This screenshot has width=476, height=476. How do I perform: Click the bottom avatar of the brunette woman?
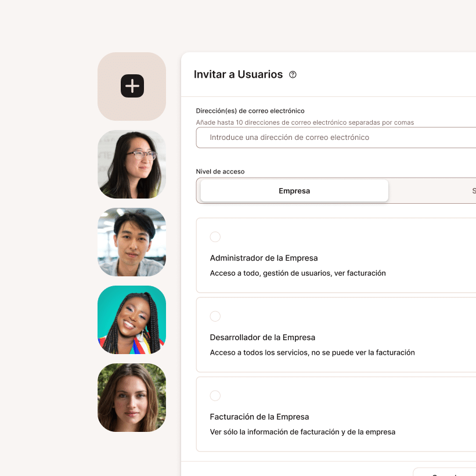[x=132, y=398]
